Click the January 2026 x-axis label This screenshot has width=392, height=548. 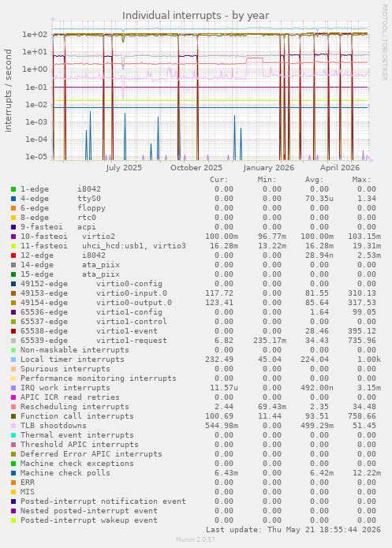coord(268,168)
